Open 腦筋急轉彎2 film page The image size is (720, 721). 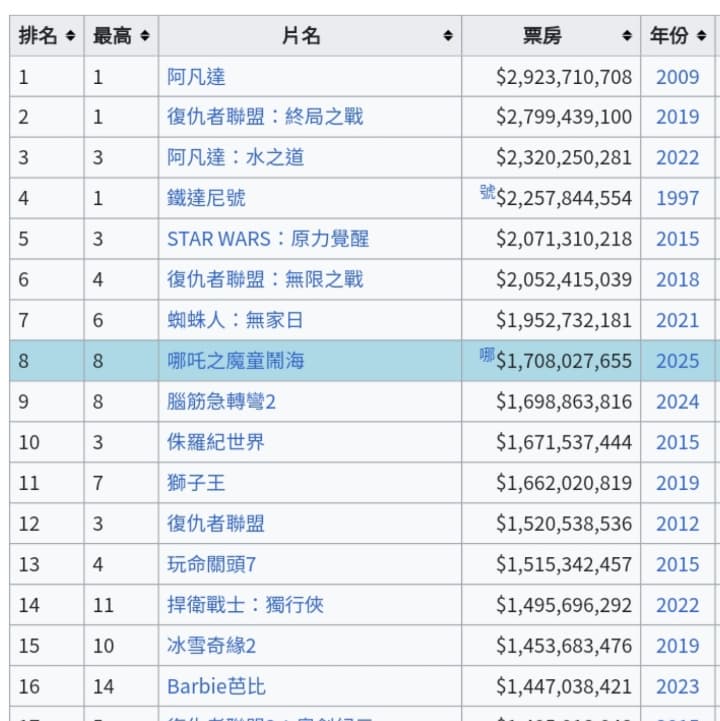pyautogui.click(x=221, y=402)
